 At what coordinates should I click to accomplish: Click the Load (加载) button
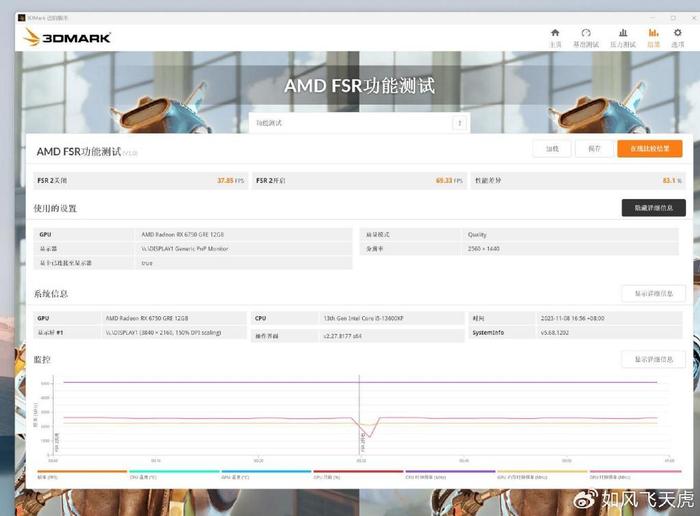[552, 149]
